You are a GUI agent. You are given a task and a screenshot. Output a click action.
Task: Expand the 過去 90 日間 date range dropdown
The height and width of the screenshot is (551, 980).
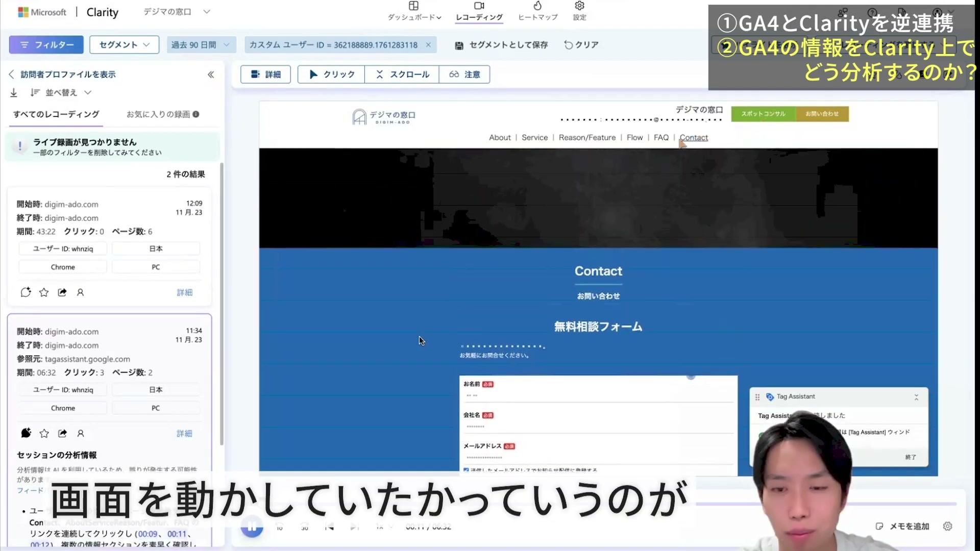201,45
